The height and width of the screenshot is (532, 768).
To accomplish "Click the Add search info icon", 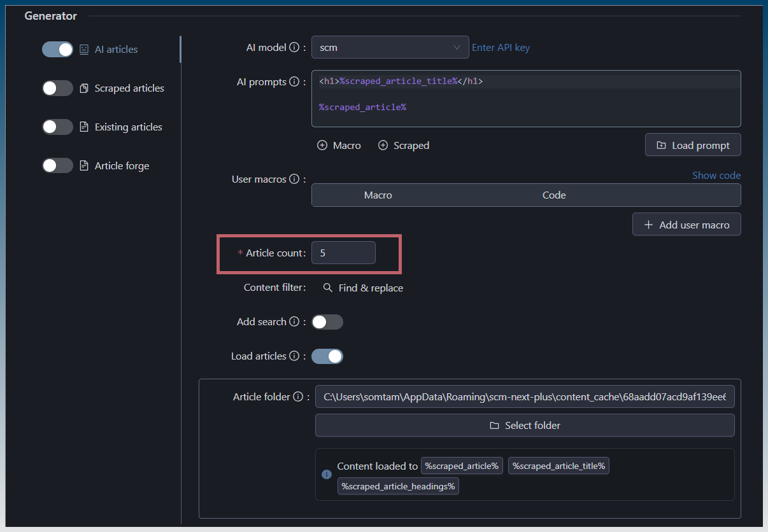I will (x=294, y=322).
